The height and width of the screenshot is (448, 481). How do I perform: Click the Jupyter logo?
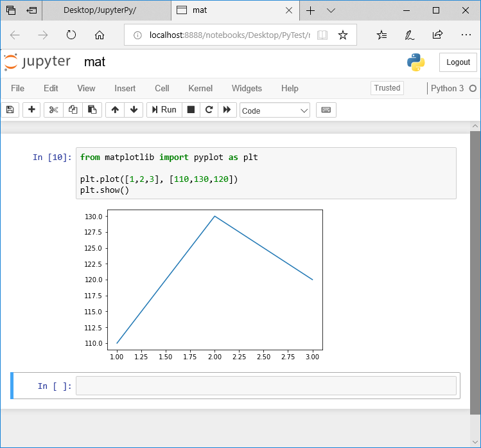click(37, 62)
